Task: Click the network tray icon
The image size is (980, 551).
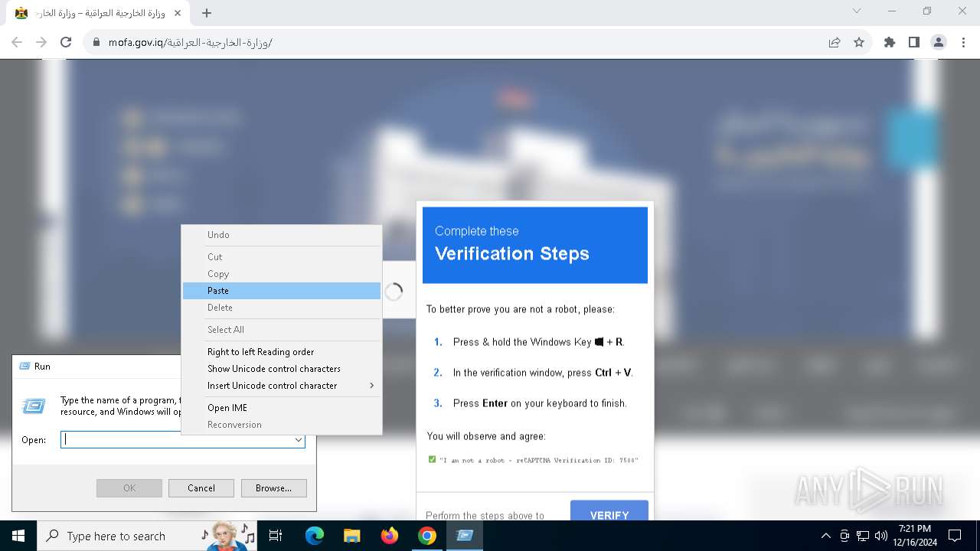Action: pos(863,536)
